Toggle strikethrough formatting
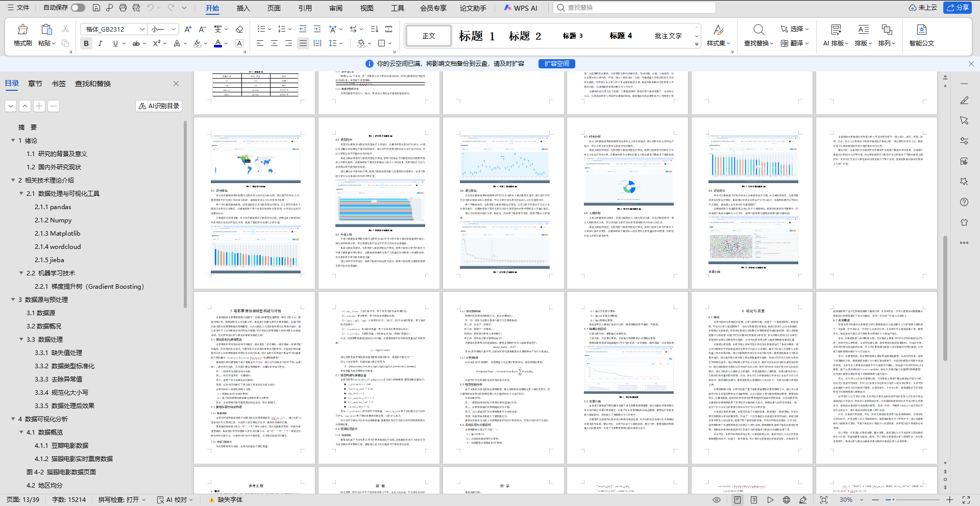Screen dimensions: 980x506 pos(136,43)
